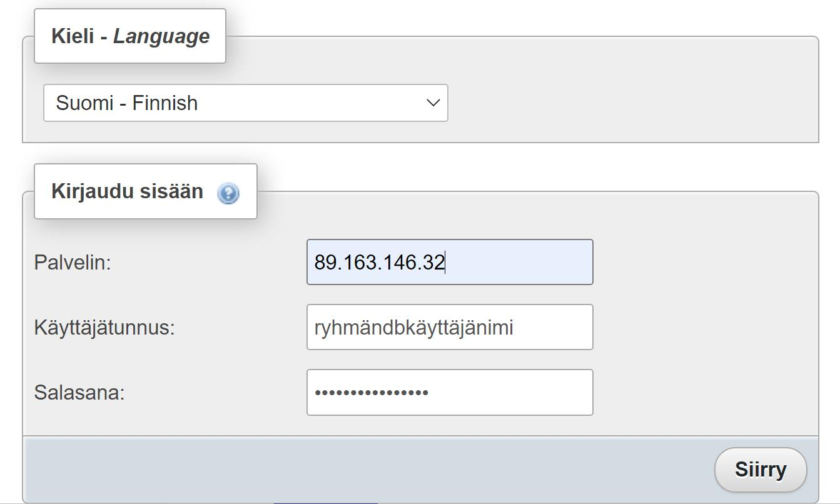Click the Salasana: label
Image resolution: width=840 pixels, height=504 pixels.
tap(79, 393)
